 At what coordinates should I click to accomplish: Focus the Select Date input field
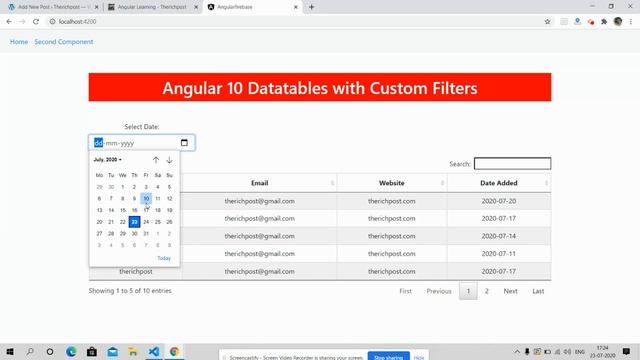click(142, 142)
